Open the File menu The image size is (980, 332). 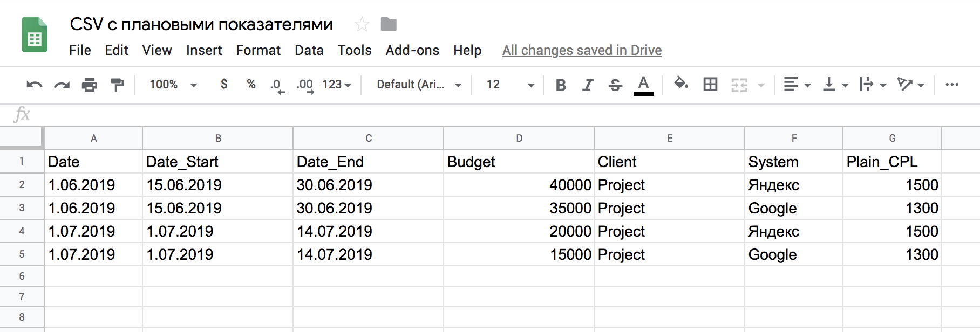click(x=80, y=50)
